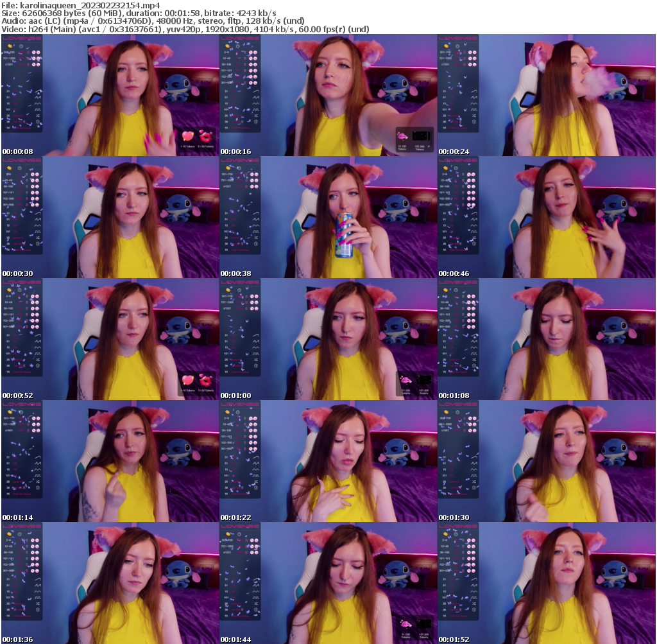Click the heart 1-10 Tokens icon
657x644 pixels.
click(188, 136)
